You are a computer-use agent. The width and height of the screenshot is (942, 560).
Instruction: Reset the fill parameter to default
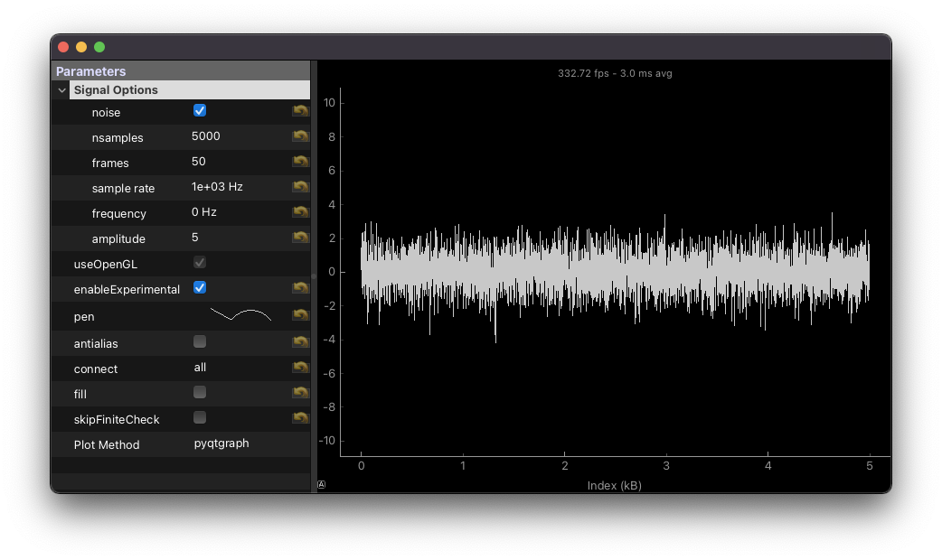(299, 391)
